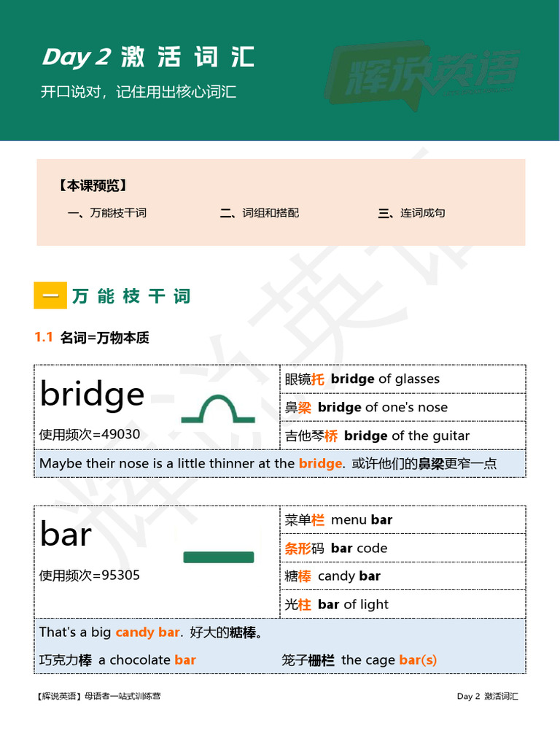Viewport: 560px width, 747px height.
Task: Click '使用频次=49030' frequency text
Action: (90, 435)
